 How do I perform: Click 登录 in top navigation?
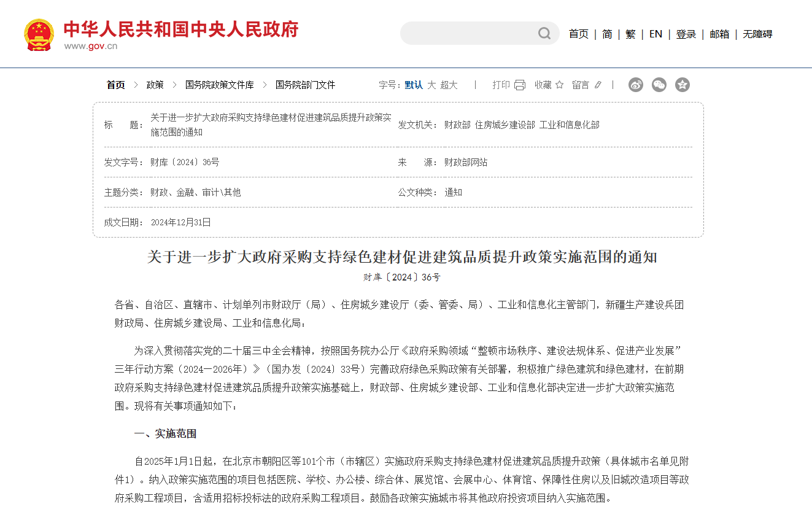coord(686,34)
